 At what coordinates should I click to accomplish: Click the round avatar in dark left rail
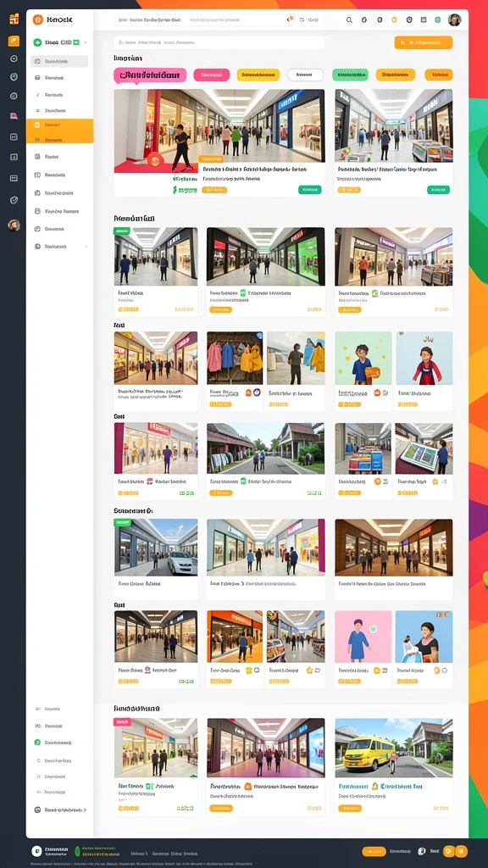point(14,225)
